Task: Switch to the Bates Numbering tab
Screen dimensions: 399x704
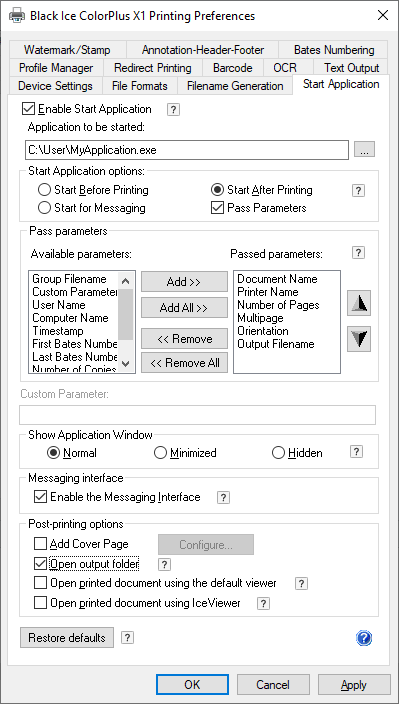Action: tap(334, 50)
